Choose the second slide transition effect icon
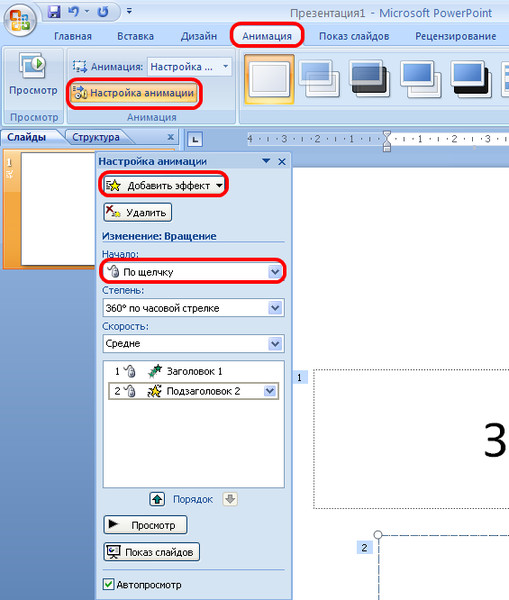Screen dimensions: 509x600 pos(320,79)
